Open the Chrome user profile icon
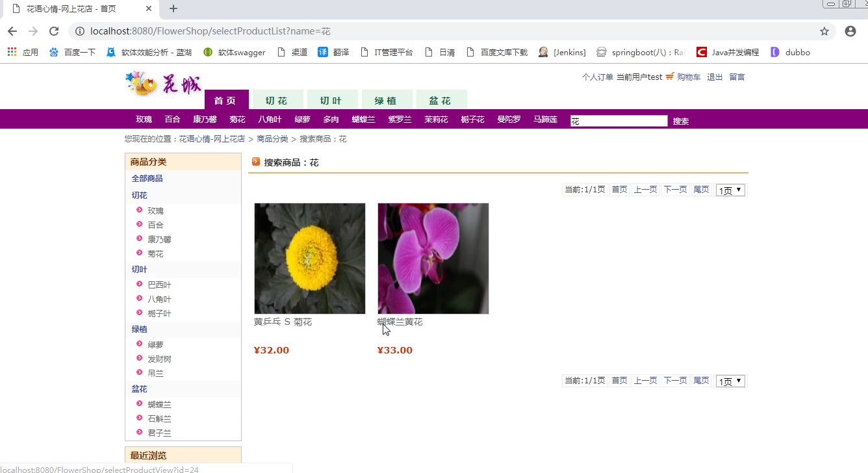The width and height of the screenshot is (868, 473). 850,31
